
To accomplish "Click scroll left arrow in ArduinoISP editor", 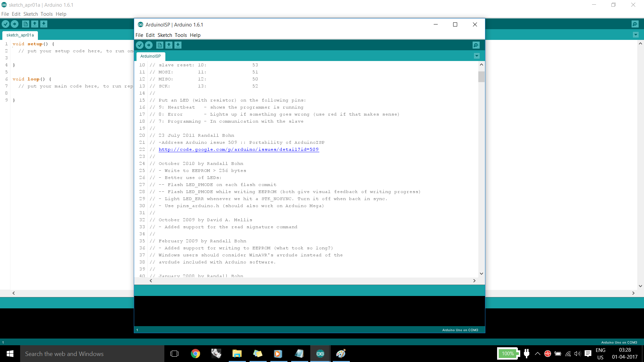I will coord(151,281).
